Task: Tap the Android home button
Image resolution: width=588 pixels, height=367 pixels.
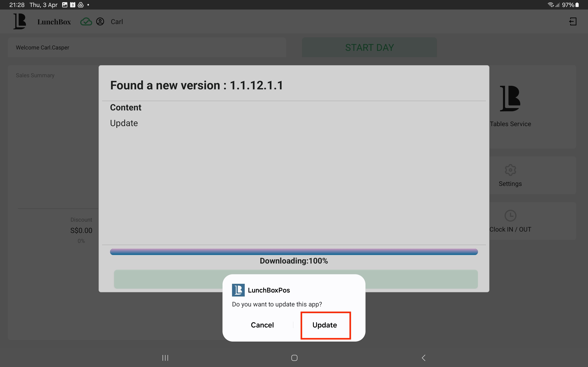Action: pyautogui.click(x=294, y=358)
